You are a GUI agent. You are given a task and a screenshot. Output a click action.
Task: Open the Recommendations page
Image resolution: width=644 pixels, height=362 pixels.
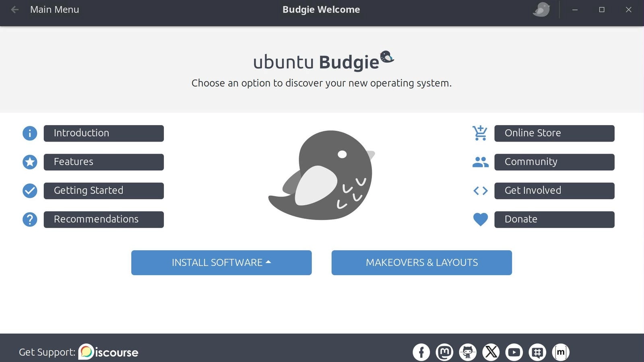click(103, 220)
